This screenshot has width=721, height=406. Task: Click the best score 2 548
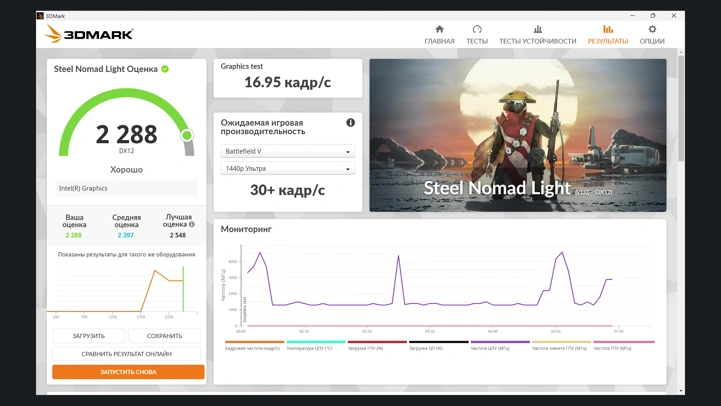tap(177, 235)
